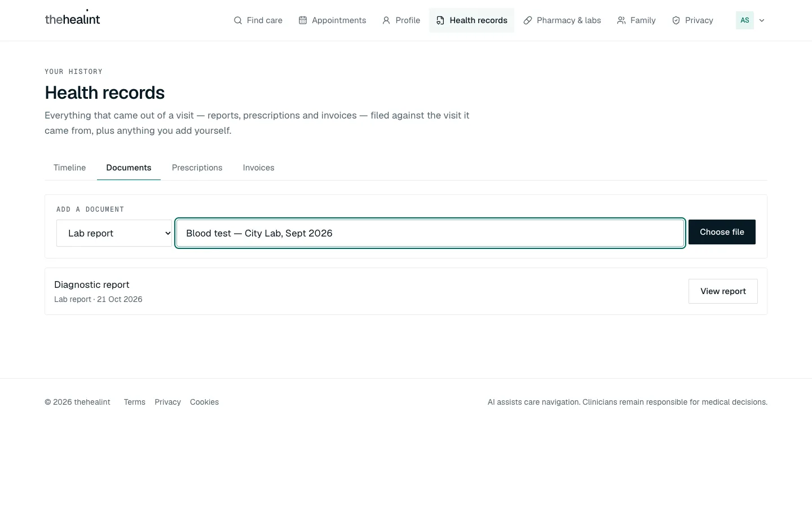Go to Find care
Screen dimensions: 812x508
[258, 20]
